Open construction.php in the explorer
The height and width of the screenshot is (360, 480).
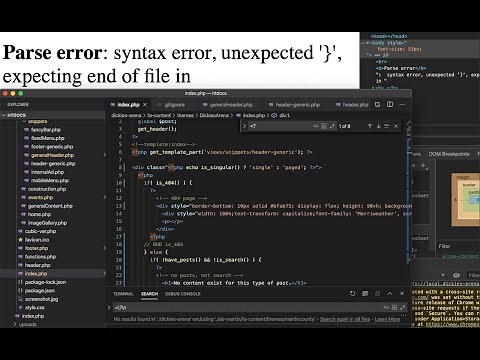pyautogui.click(x=47, y=189)
